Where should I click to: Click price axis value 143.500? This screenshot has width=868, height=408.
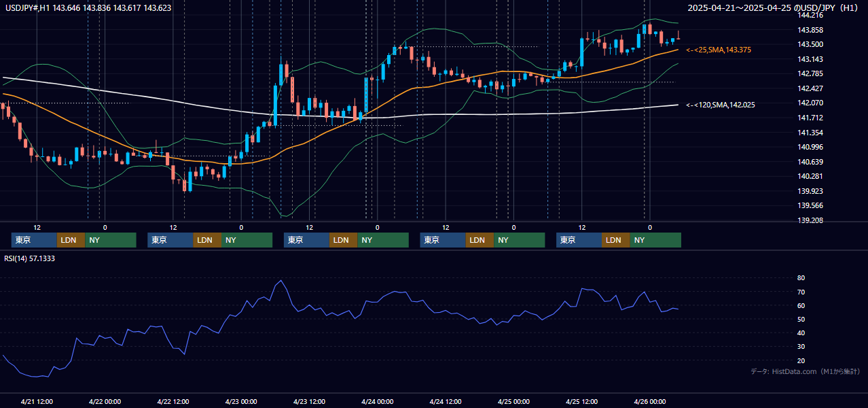coord(811,44)
